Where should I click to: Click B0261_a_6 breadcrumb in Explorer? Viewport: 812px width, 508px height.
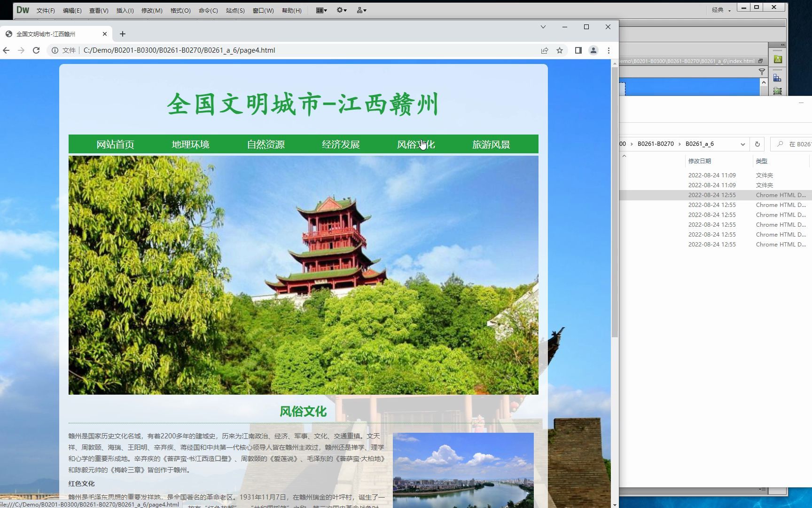700,144
